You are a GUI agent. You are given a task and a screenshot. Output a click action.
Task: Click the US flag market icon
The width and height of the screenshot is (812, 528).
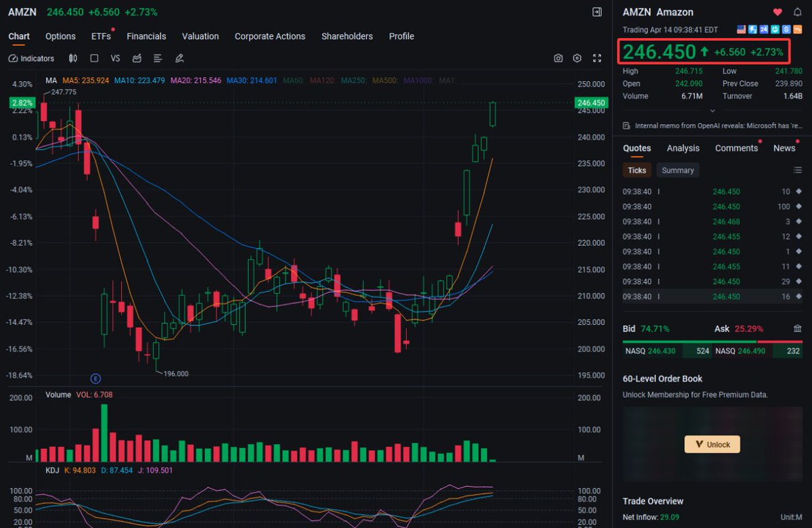(x=741, y=30)
